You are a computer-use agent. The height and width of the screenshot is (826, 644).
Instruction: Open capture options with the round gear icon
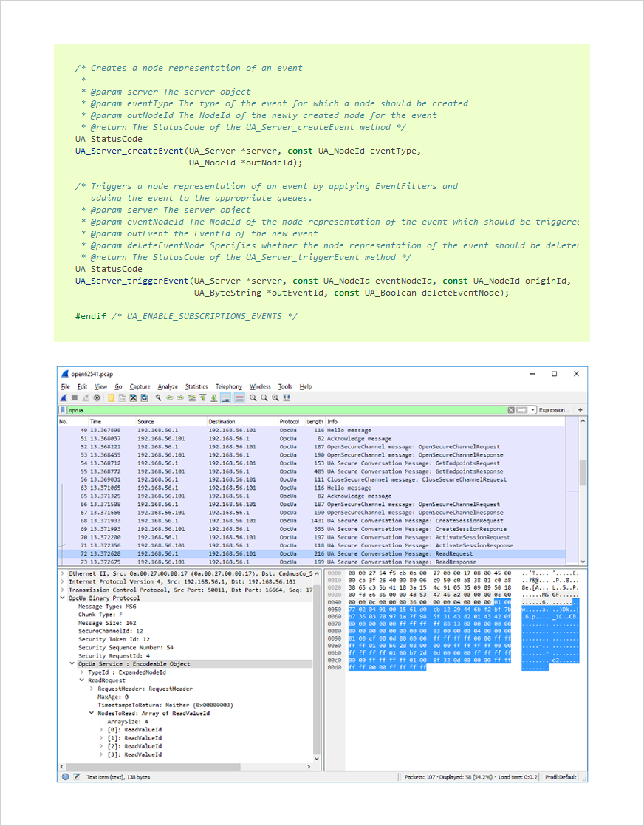point(97,397)
